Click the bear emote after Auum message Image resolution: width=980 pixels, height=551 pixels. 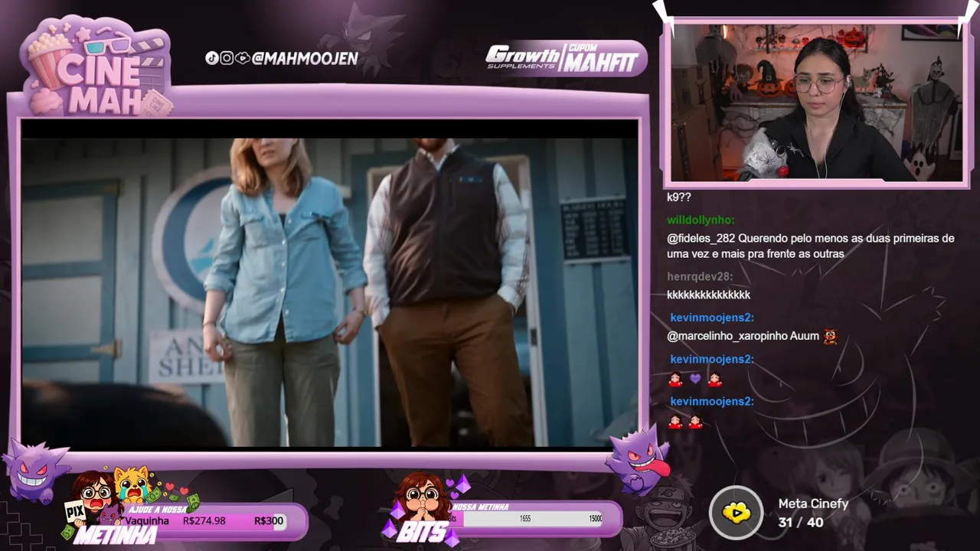coord(830,336)
